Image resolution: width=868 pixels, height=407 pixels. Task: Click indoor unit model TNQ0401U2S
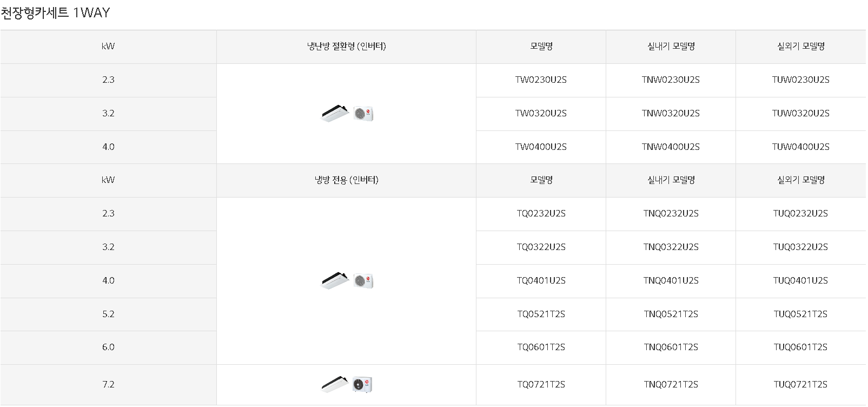(x=671, y=281)
